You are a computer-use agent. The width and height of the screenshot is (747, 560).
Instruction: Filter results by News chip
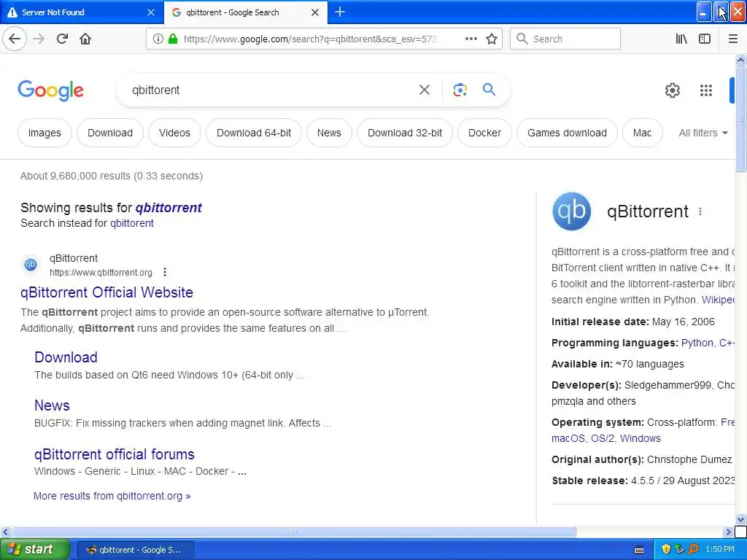click(x=329, y=133)
